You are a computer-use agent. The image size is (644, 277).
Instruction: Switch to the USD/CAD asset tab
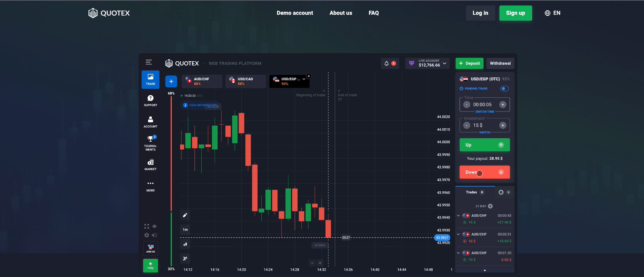tap(246, 81)
